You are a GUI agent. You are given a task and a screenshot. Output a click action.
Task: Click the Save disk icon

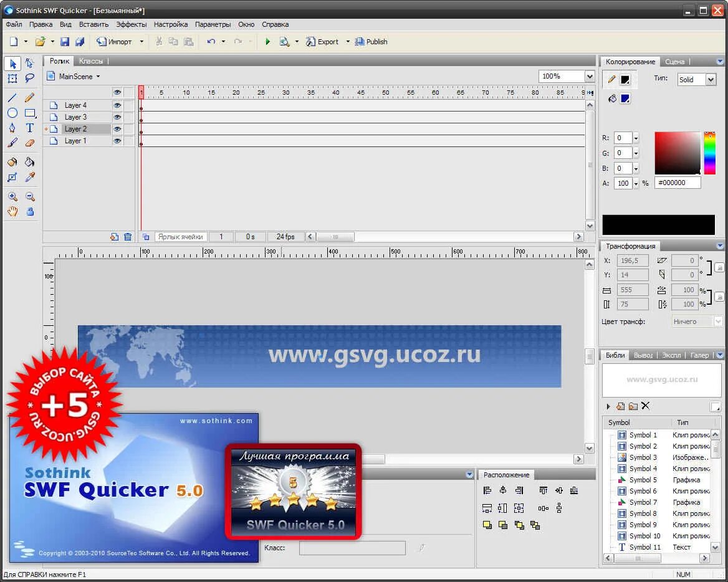point(65,42)
